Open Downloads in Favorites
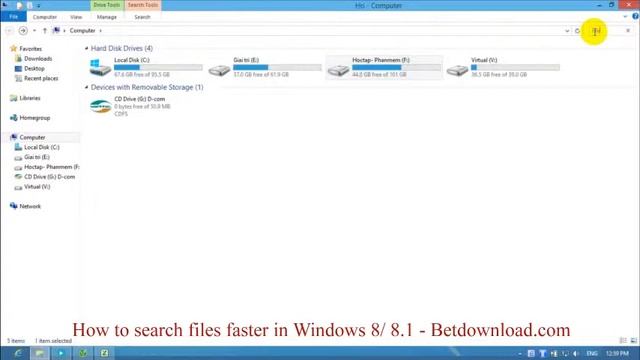640x360 pixels. tap(38, 59)
